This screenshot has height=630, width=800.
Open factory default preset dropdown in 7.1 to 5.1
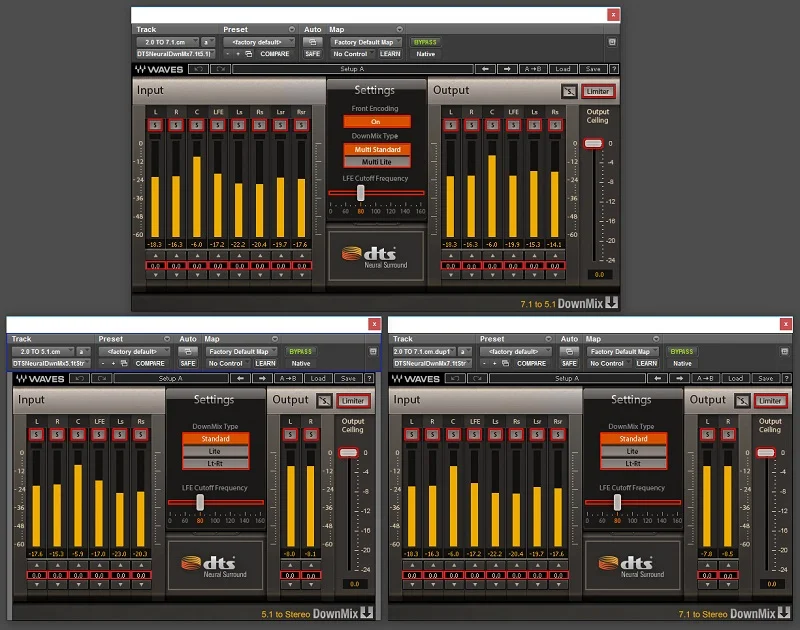point(259,42)
